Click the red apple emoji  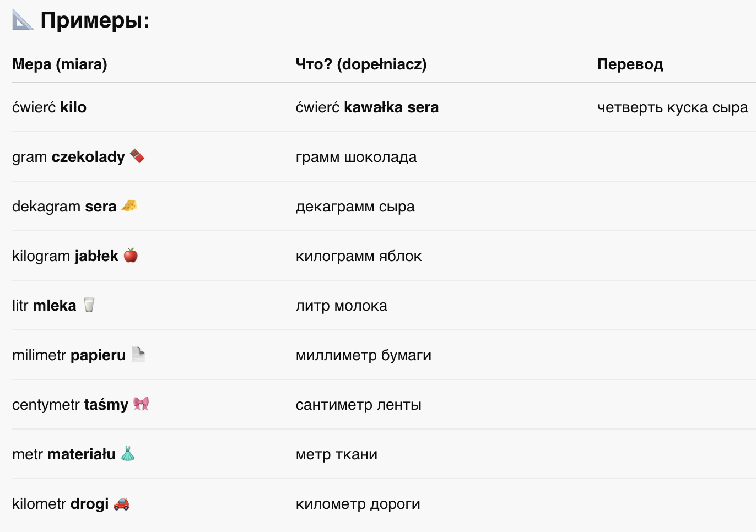(131, 256)
